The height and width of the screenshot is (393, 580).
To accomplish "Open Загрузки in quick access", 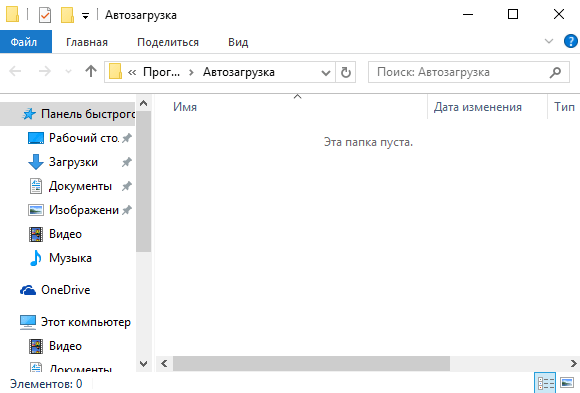I will coord(63,162).
